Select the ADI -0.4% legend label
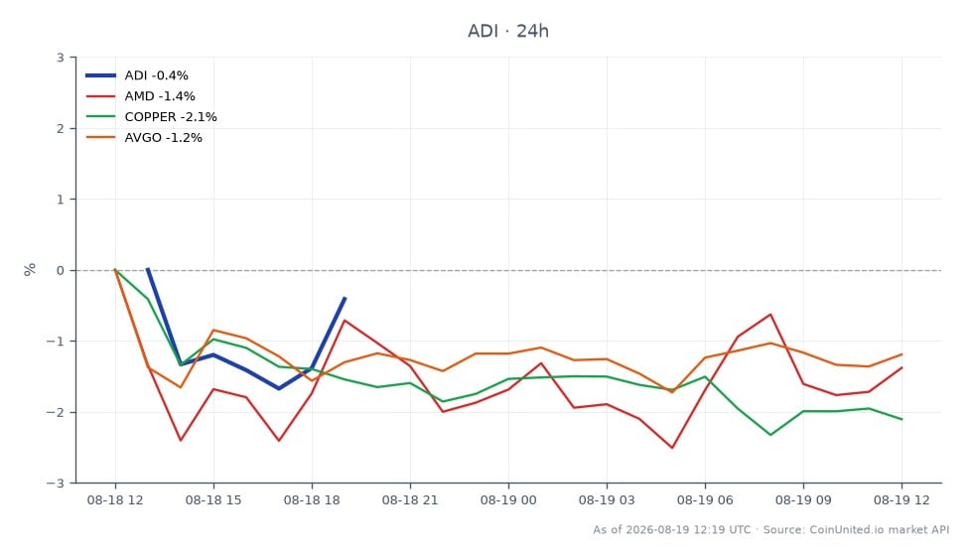The image size is (973, 560). coord(157,75)
